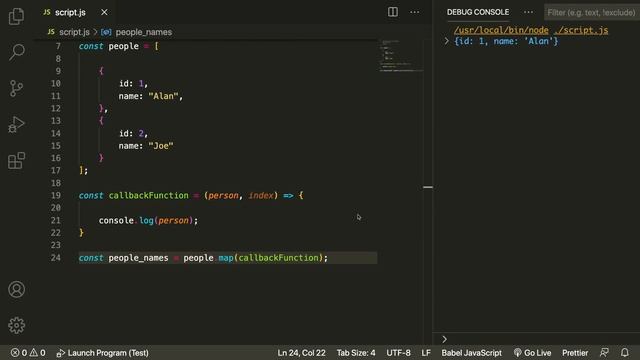
Task: Open the notifications bell
Action: pyautogui.click(x=624, y=353)
